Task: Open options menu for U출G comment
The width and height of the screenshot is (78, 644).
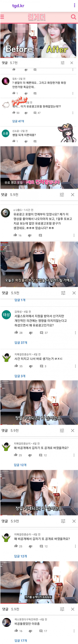Action: click(x=74, y=235)
